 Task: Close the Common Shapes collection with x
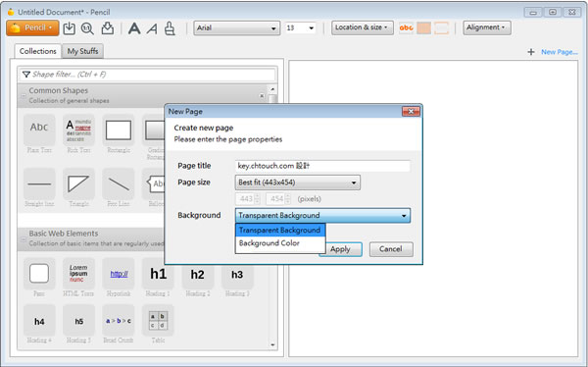click(x=262, y=96)
